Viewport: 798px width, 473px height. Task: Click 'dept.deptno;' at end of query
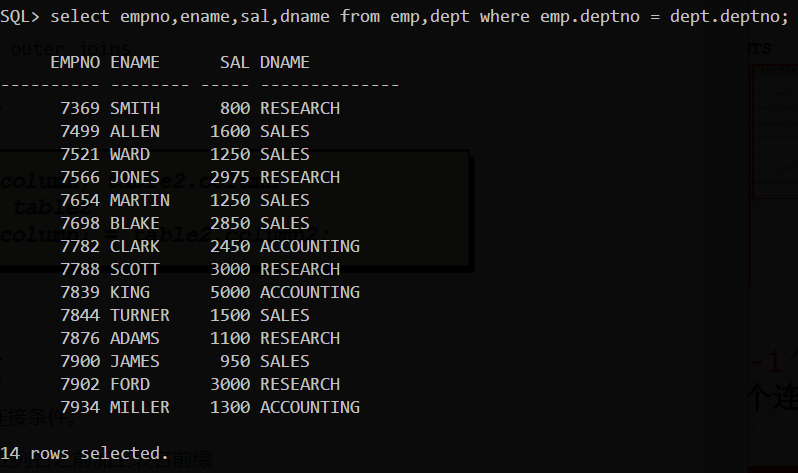point(729,17)
